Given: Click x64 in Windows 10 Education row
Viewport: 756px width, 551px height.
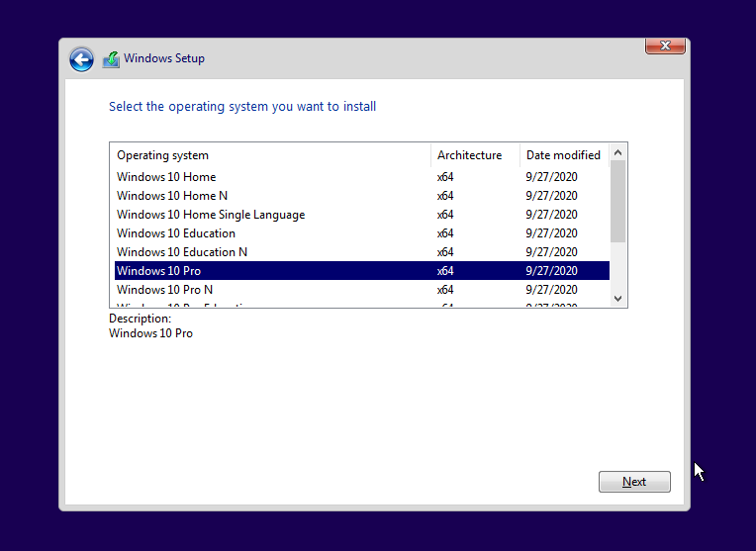Looking at the screenshot, I should coord(445,233).
